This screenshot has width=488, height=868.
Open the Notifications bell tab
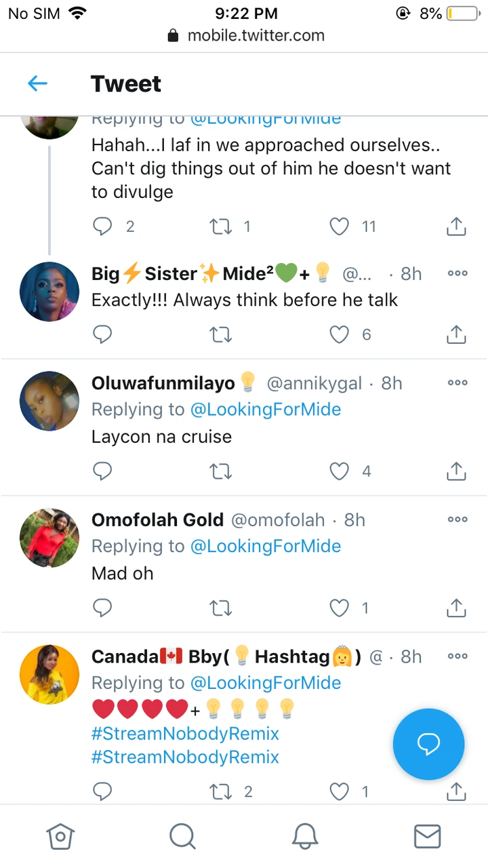pos(305,836)
